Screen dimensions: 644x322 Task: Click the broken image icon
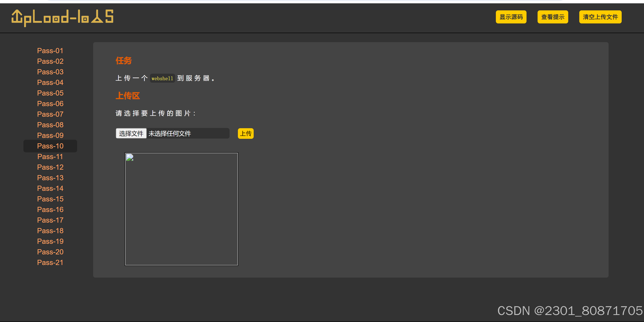pyautogui.click(x=129, y=158)
